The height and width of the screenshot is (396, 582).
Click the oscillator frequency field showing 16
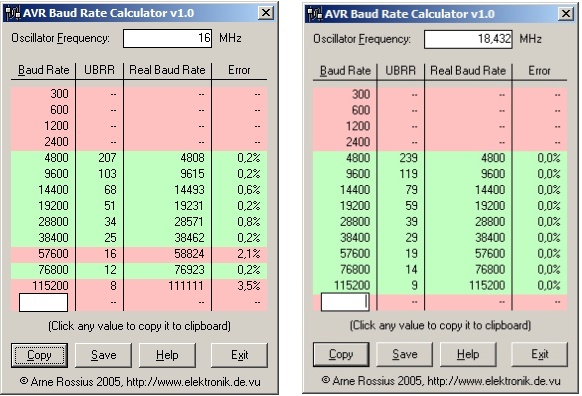point(167,38)
